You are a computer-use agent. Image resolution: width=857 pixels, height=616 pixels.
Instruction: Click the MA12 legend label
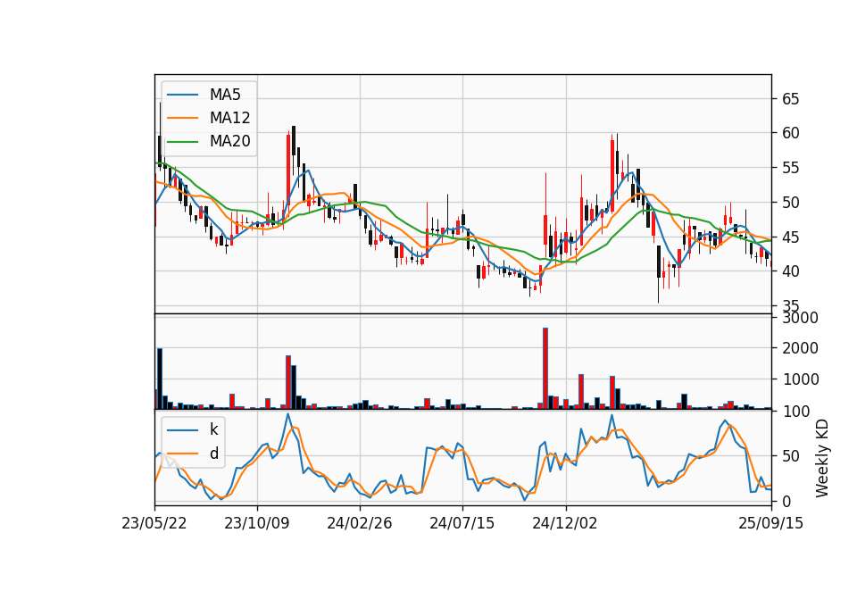coord(229,118)
